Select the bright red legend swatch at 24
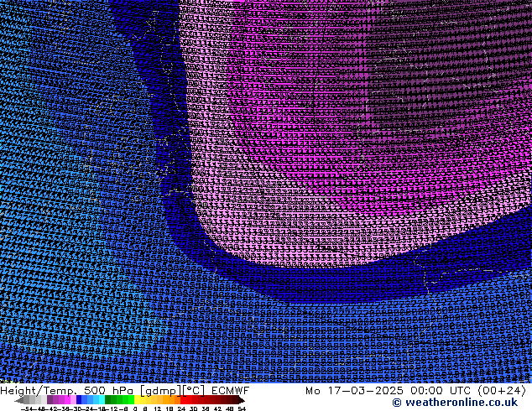This screenshot has width=532, height=411. click(x=183, y=399)
